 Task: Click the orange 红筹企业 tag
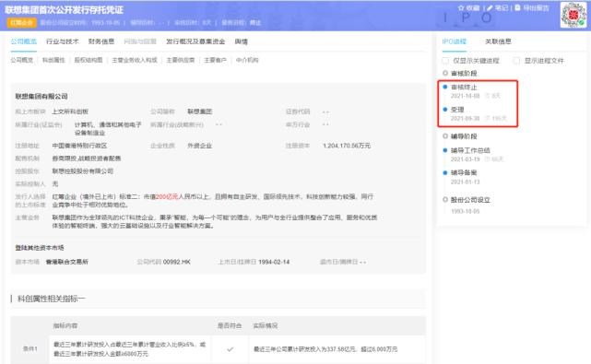[x=21, y=23]
